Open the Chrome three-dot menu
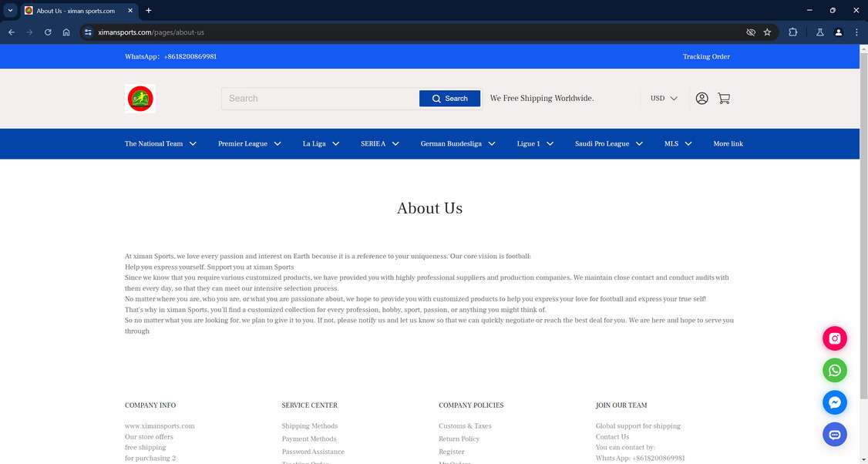868x464 pixels. click(856, 32)
